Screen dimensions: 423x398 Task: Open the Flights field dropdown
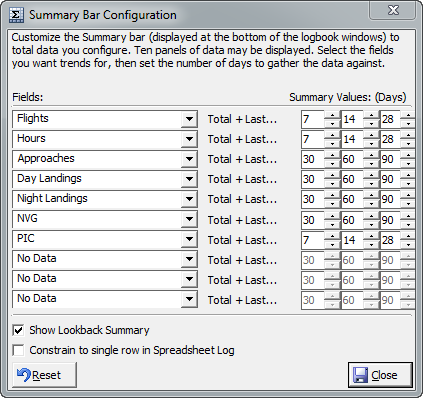[x=189, y=119]
